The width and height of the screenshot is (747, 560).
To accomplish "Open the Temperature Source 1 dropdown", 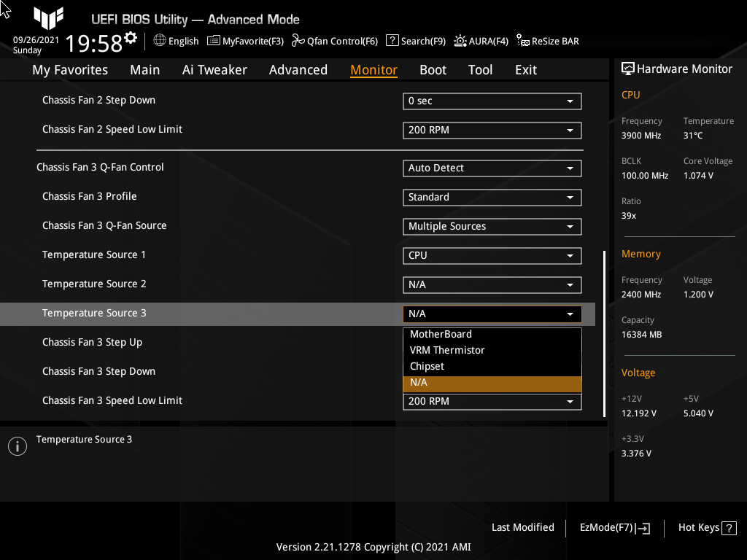I will tap(492, 255).
